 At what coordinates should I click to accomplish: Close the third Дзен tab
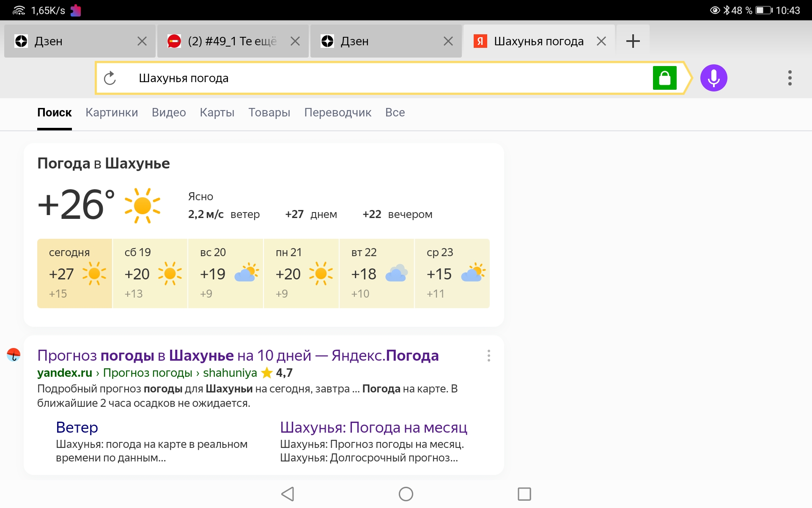448,41
